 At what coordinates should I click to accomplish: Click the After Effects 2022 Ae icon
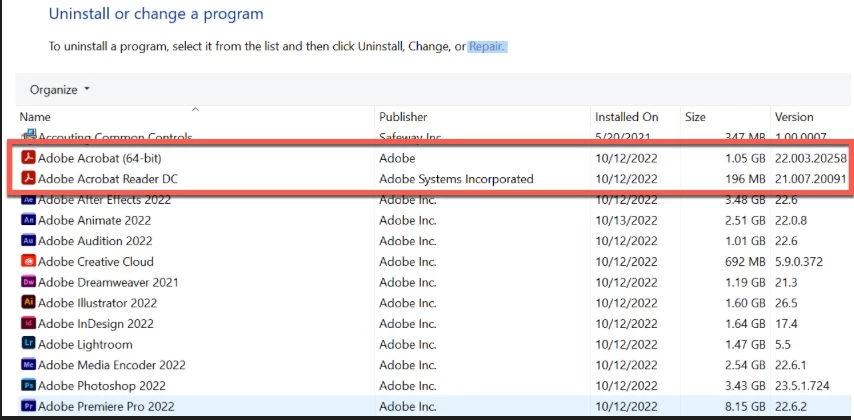pyautogui.click(x=28, y=200)
